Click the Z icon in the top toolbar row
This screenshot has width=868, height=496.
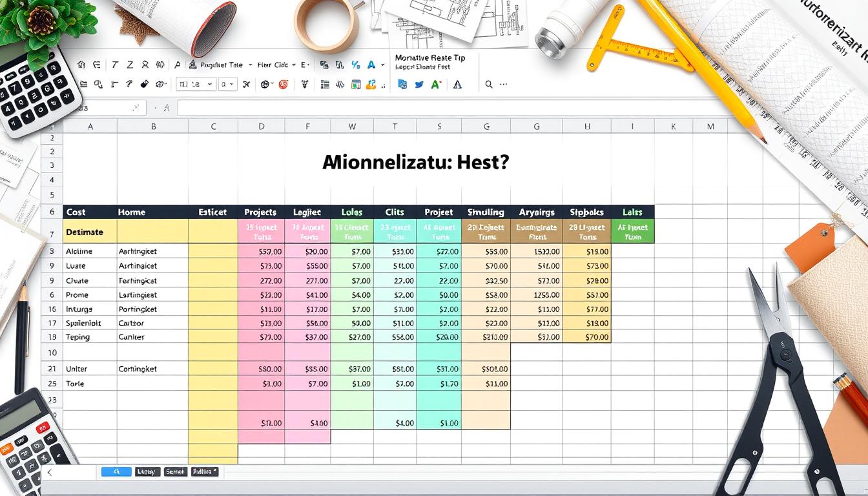[129, 65]
